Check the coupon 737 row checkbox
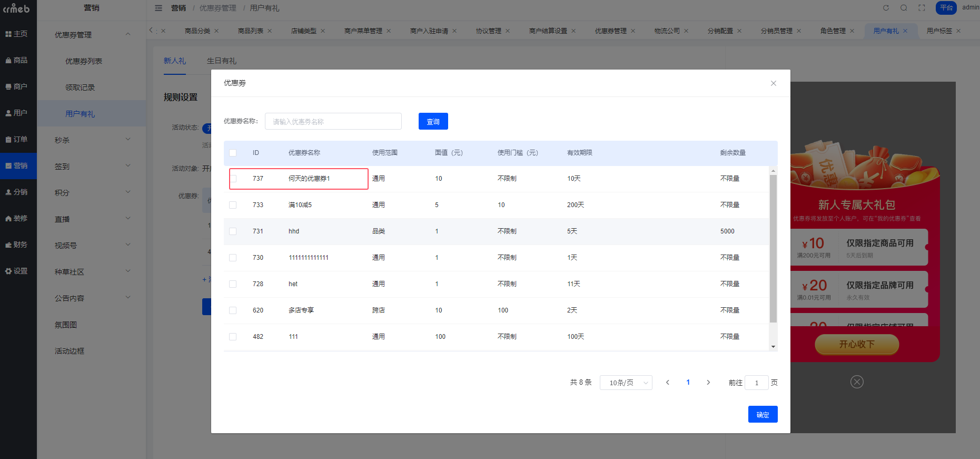980x459 pixels. pos(233,179)
